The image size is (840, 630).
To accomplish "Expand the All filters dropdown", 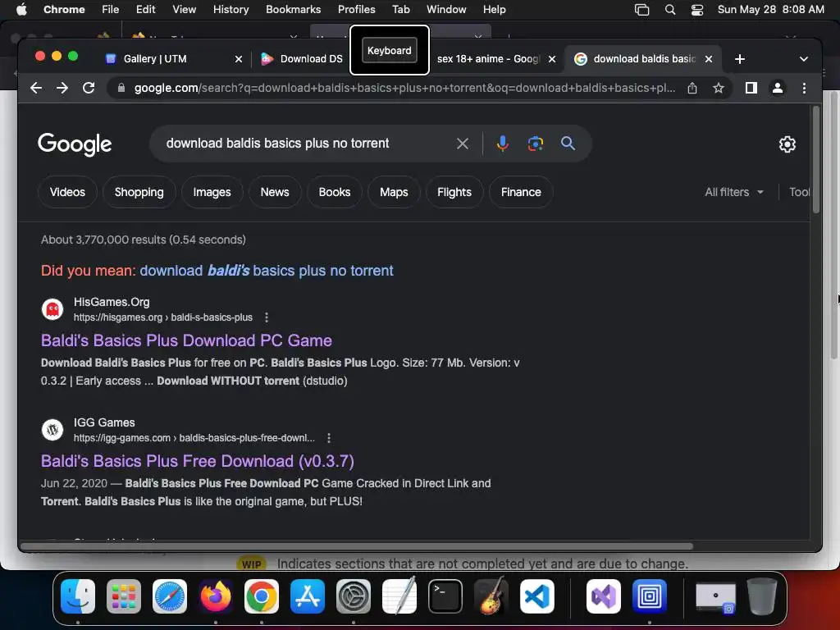I will point(734,192).
